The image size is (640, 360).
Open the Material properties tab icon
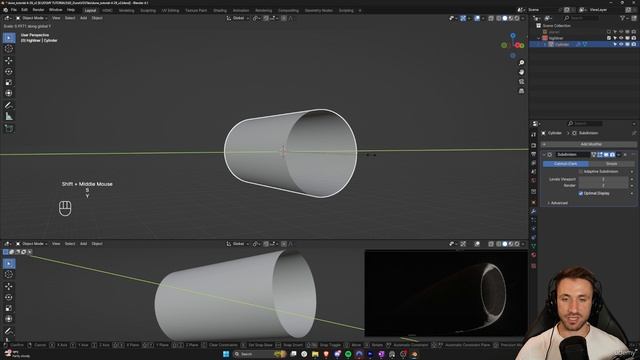coord(533,255)
